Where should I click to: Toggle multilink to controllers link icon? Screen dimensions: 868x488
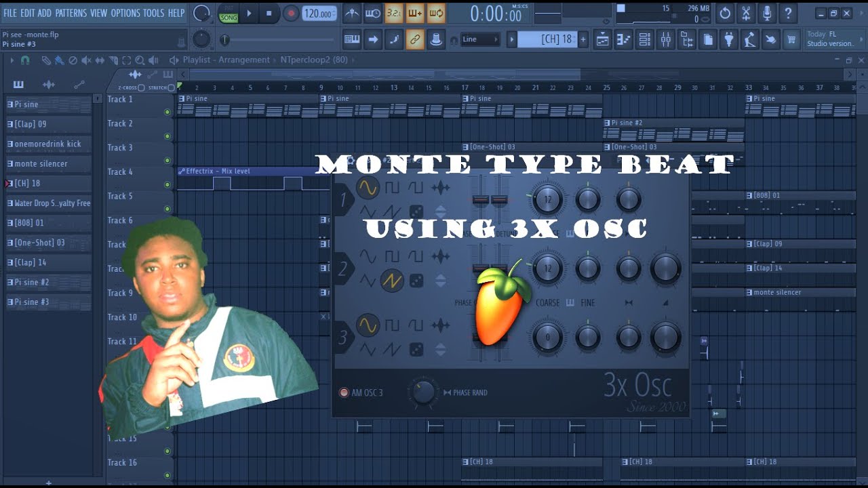pyautogui.click(x=415, y=40)
